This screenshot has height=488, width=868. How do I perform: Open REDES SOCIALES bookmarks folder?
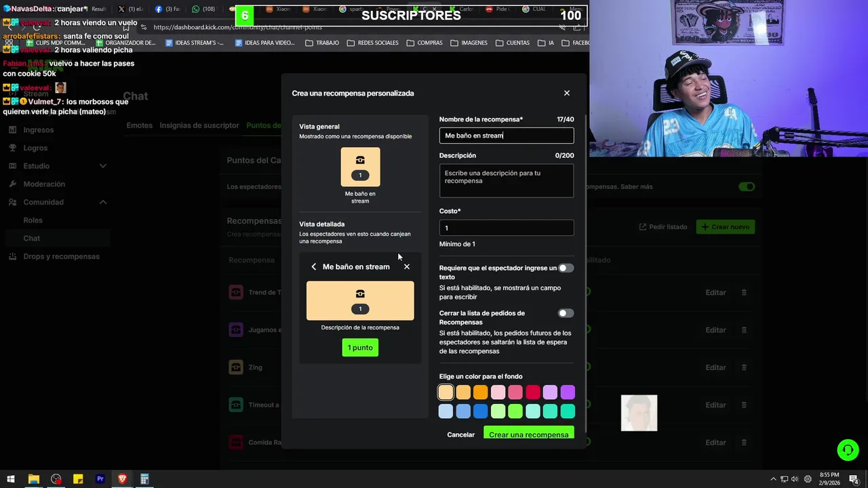(x=372, y=43)
